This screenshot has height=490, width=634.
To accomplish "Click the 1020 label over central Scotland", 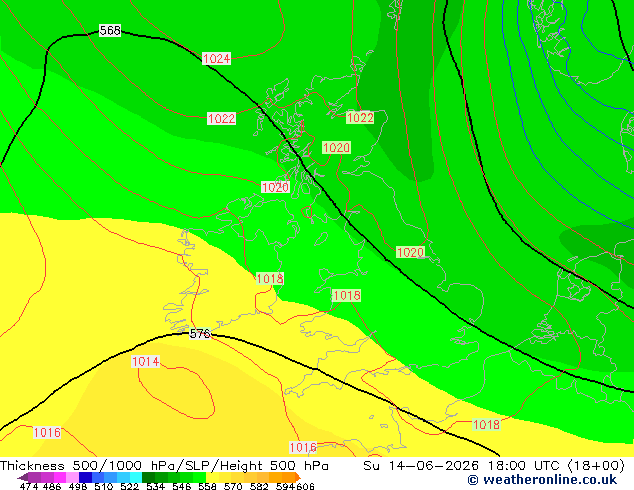I will pos(336,148).
